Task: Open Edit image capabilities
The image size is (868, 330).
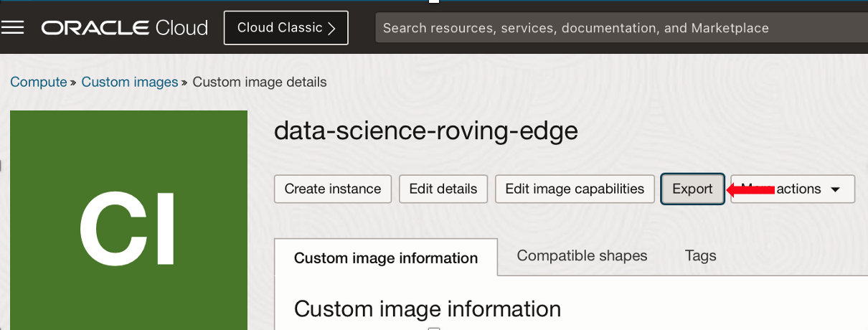Action: click(575, 189)
